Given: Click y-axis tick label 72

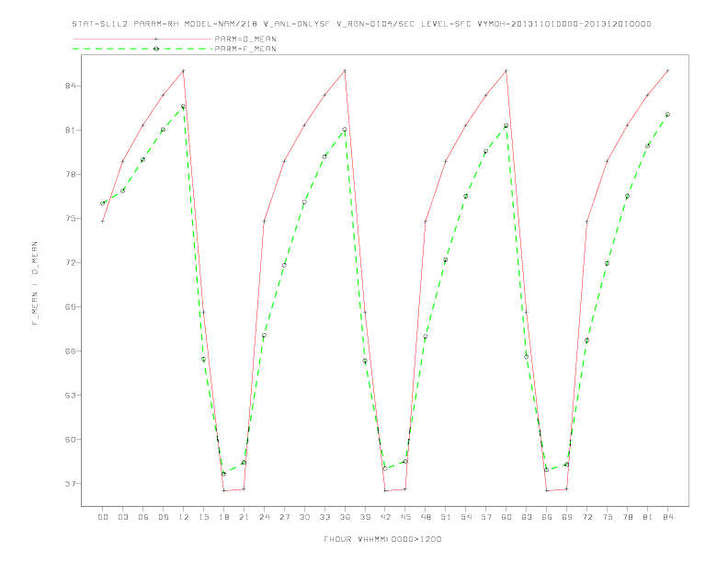Looking at the screenshot, I should [x=70, y=262].
